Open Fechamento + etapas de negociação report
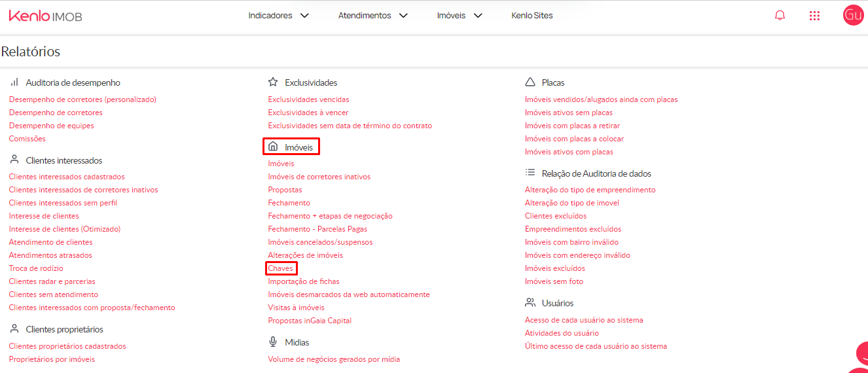 tap(330, 216)
